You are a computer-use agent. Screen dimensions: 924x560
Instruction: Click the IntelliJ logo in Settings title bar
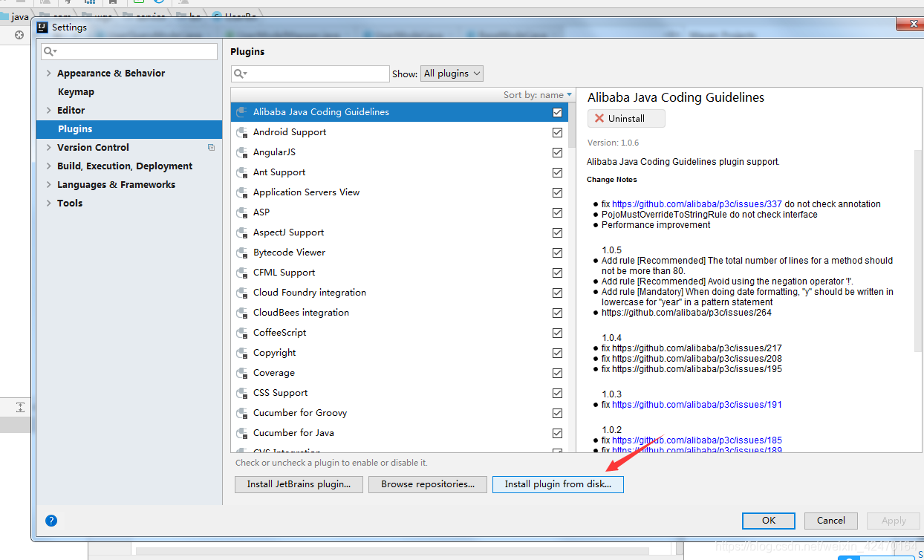click(x=42, y=27)
